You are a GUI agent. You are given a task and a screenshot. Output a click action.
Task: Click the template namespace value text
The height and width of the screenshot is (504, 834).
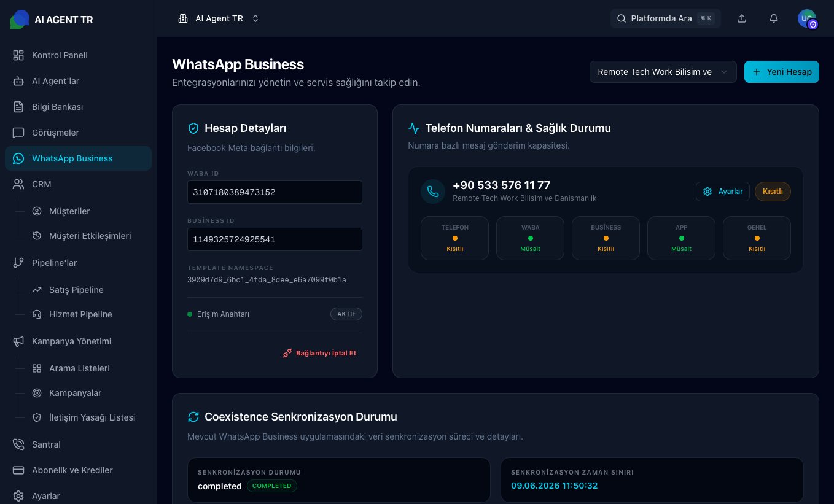point(267,280)
